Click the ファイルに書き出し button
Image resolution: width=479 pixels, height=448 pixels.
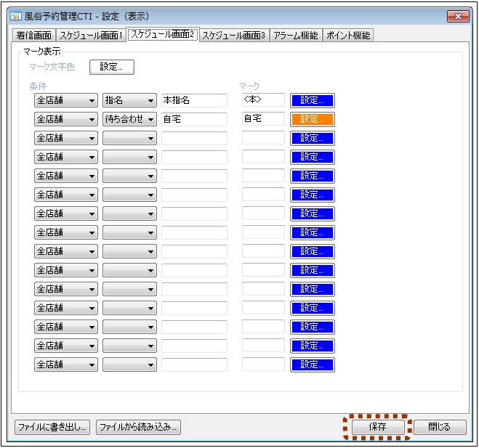click(x=52, y=427)
